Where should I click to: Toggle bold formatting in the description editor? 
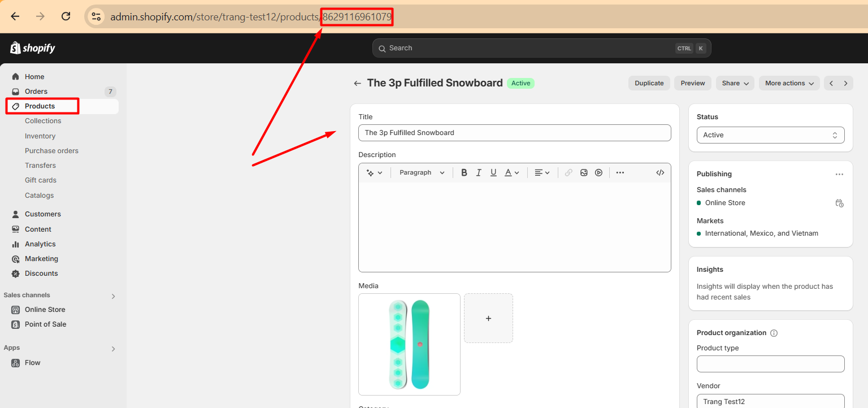coord(464,173)
